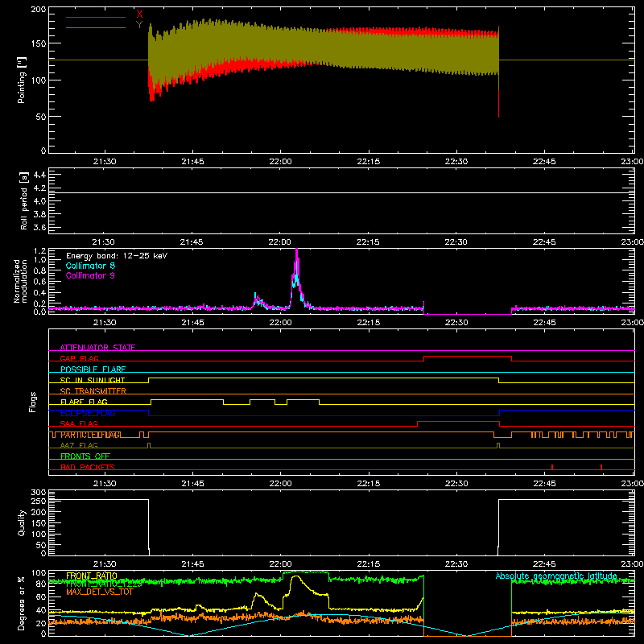
Task: Click 22:45 time label under Quality panel
Action: 544,564
